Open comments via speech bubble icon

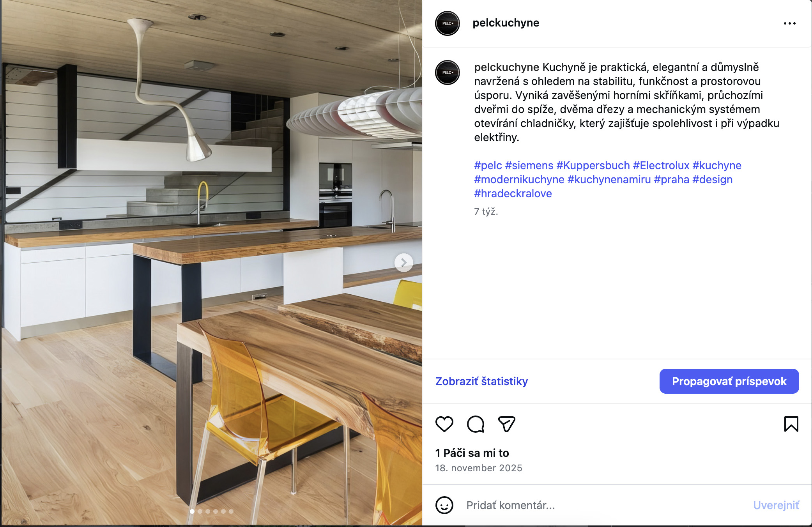476,424
